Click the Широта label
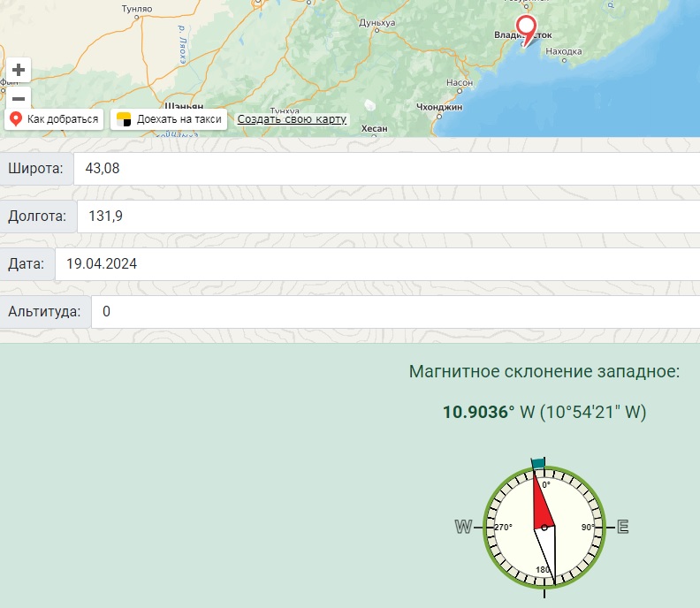 pyautogui.click(x=35, y=168)
